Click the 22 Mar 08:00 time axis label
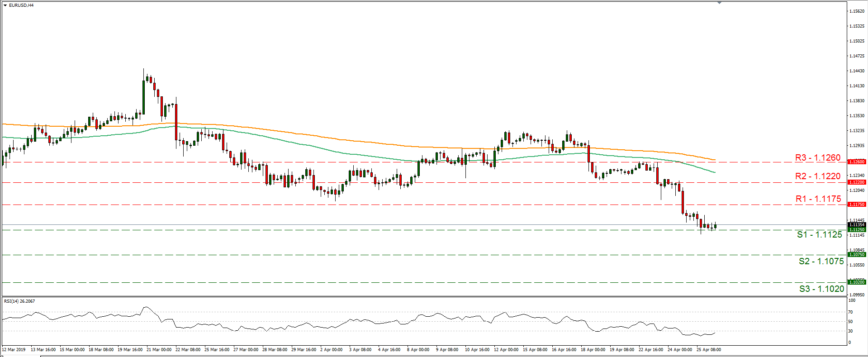 pos(188,350)
